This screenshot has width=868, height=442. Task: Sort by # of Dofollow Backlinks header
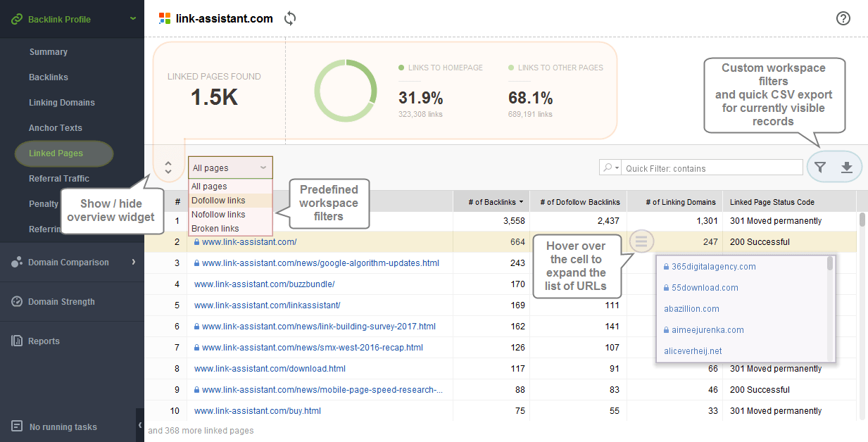coord(578,201)
